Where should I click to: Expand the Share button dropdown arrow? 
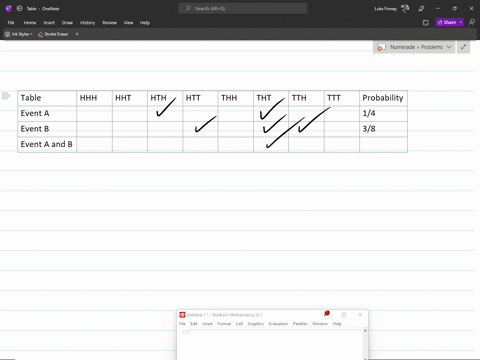461,22
